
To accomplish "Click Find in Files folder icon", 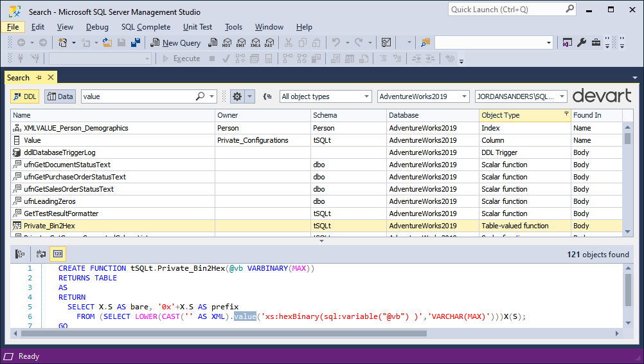I will point(425,42).
